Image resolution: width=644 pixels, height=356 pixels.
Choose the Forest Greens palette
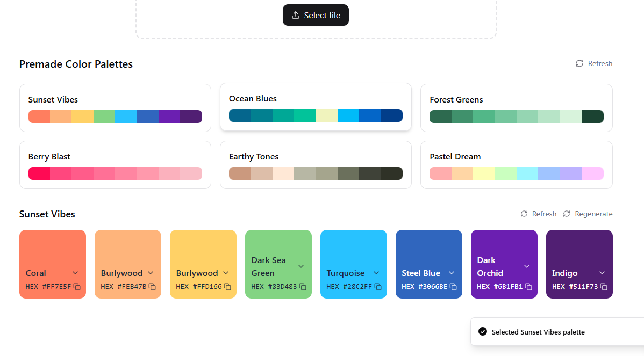point(516,107)
